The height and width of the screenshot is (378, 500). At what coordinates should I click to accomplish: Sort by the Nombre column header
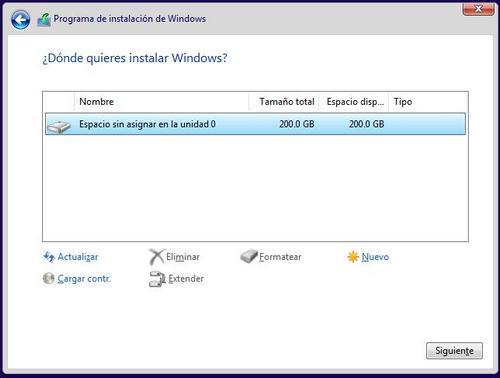pos(161,102)
